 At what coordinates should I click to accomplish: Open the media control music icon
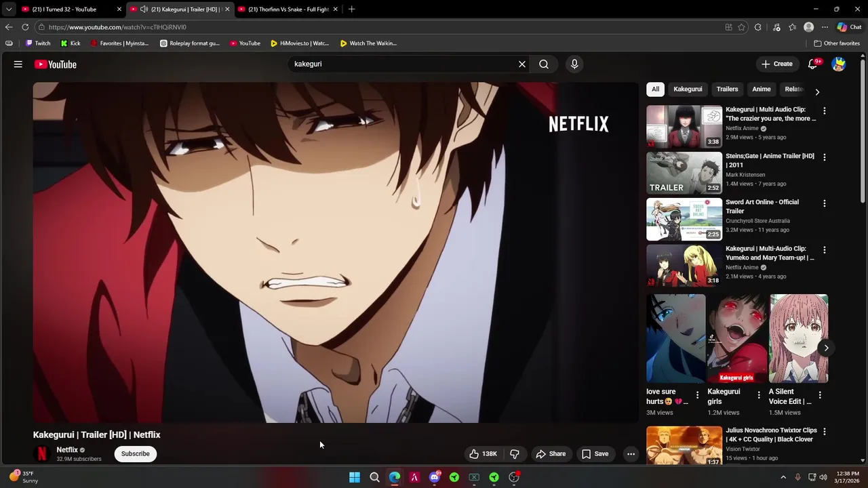[776, 27]
